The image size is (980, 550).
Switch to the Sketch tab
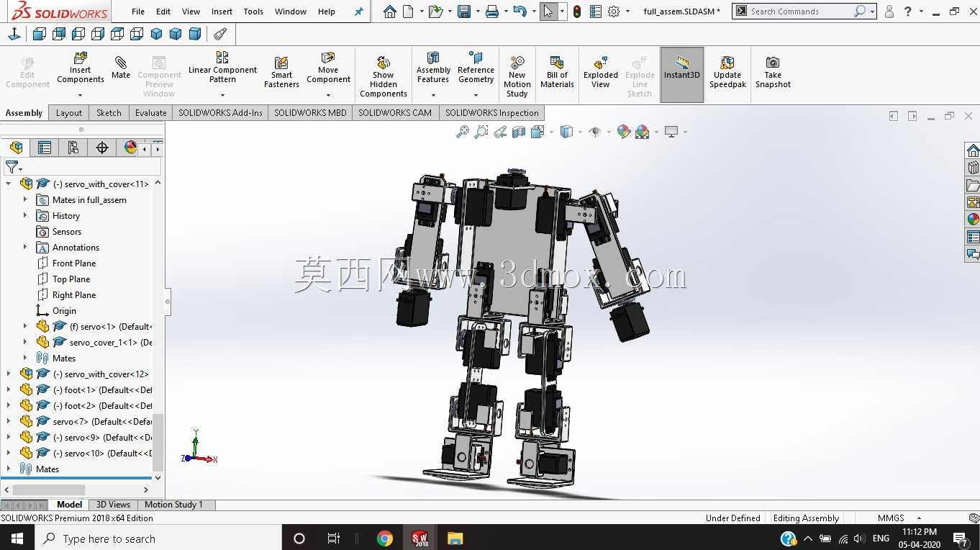point(109,113)
